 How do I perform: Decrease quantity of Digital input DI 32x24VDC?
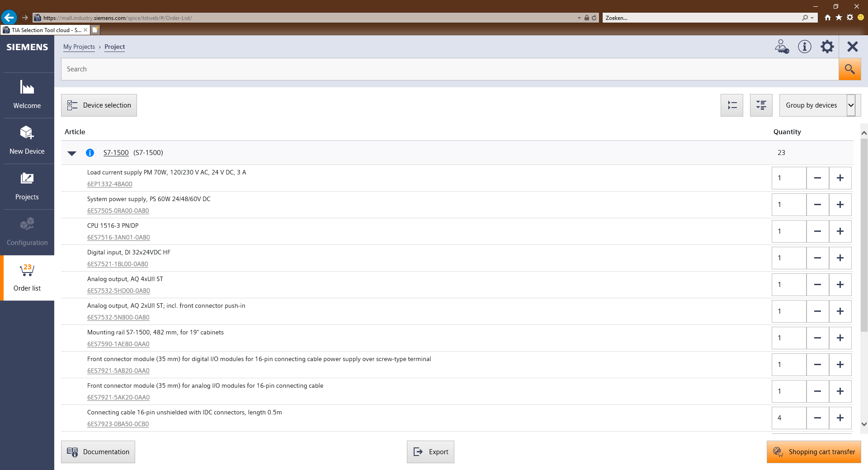818,258
